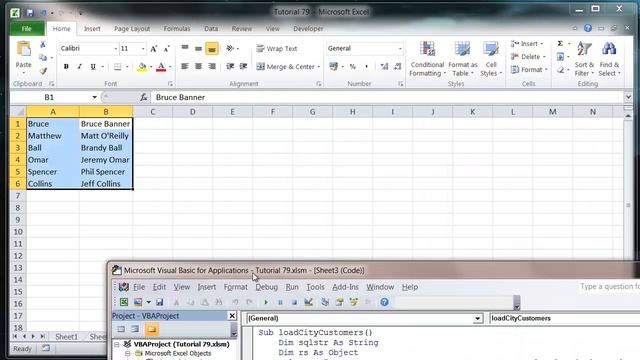The height and width of the screenshot is (360, 640).
Task: Click the formula bar fx Insert Function icon
Action: coord(144,97)
